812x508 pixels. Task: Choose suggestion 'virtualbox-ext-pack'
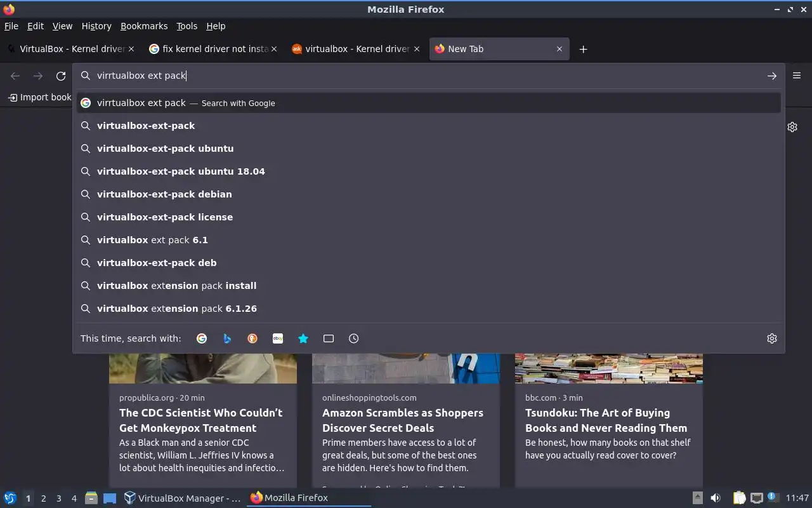tap(429, 126)
